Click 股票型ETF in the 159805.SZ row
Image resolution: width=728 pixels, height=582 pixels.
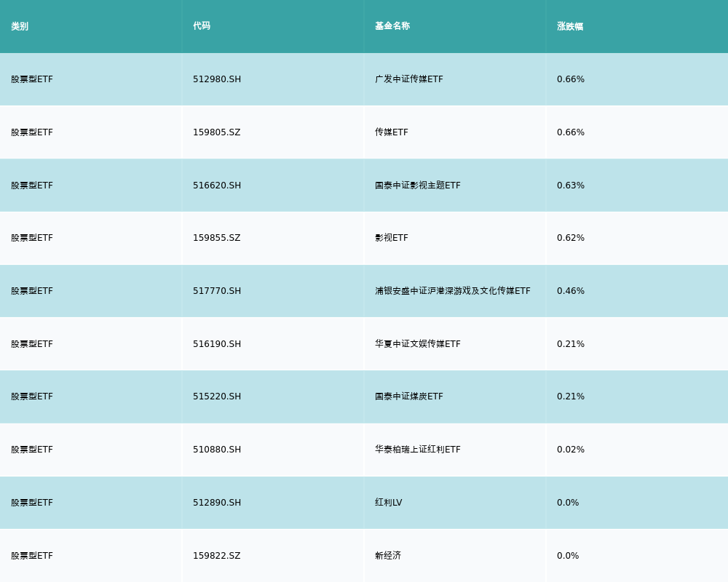(32, 132)
